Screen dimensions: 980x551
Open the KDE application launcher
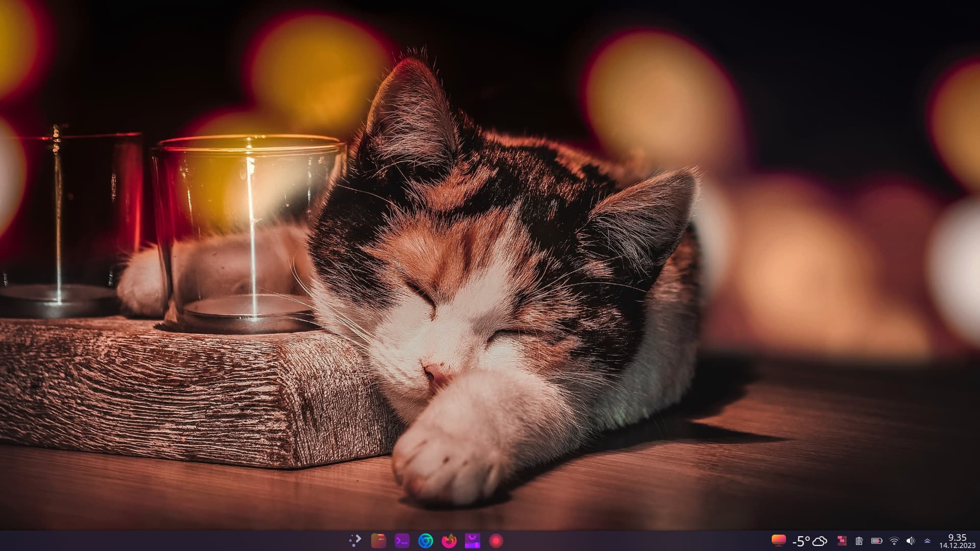(355, 541)
